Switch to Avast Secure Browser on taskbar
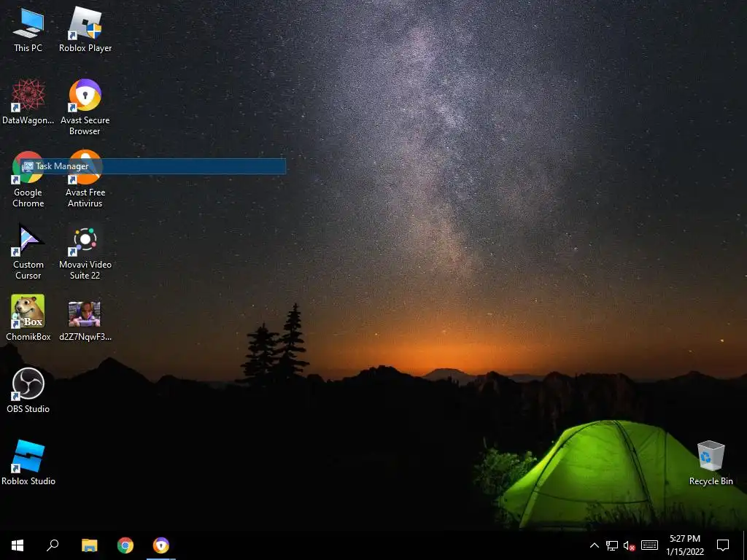Screen dimensions: 747x560 pyautogui.click(x=161, y=545)
